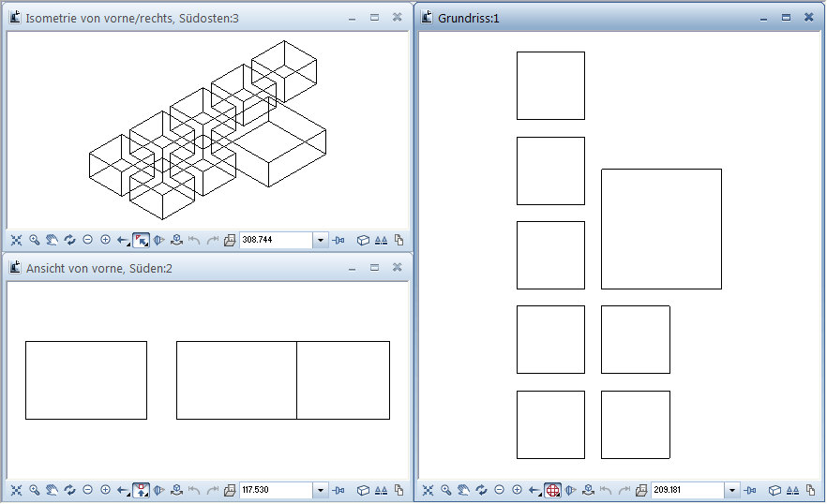The image size is (827, 504).
Task: Activate Pan hand tool in Ansicht von vorne window
Action: [x=52, y=490]
